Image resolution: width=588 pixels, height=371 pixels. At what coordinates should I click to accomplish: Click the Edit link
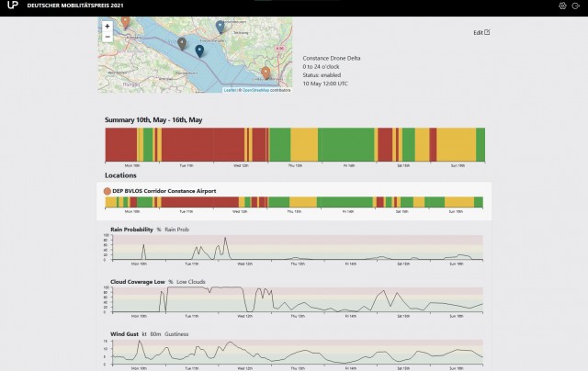pos(481,32)
